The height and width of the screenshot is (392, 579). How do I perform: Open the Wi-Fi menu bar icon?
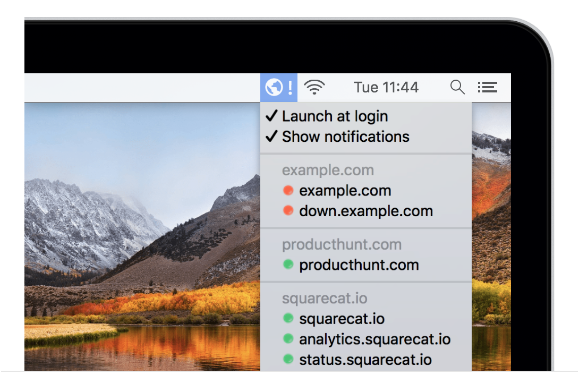pyautogui.click(x=314, y=87)
